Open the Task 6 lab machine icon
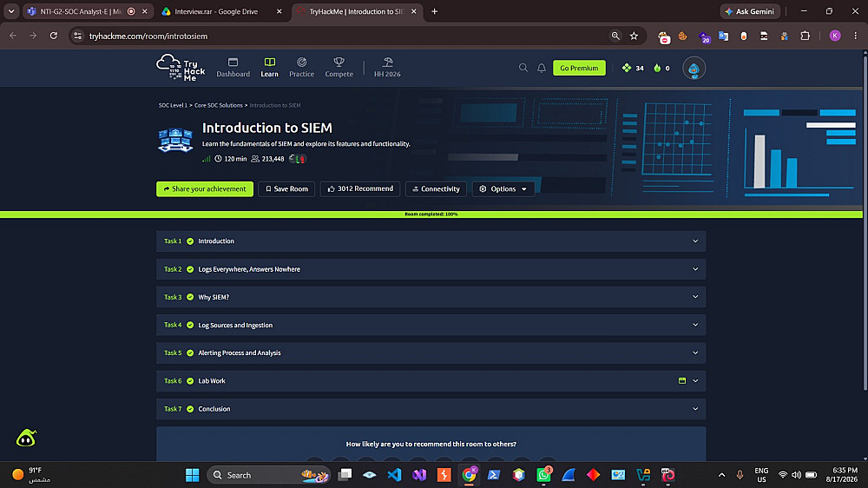 pyautogui.click(x=682, y=380)
